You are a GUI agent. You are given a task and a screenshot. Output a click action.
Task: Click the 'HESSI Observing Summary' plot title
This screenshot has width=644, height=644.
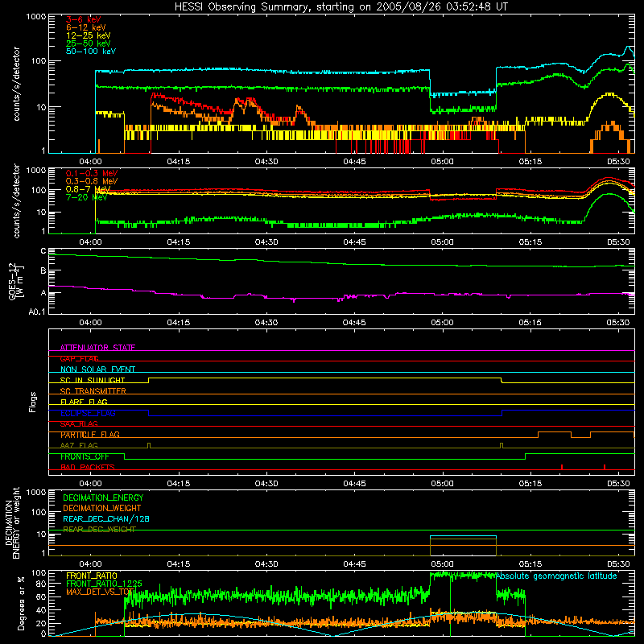tap(341, 7)
